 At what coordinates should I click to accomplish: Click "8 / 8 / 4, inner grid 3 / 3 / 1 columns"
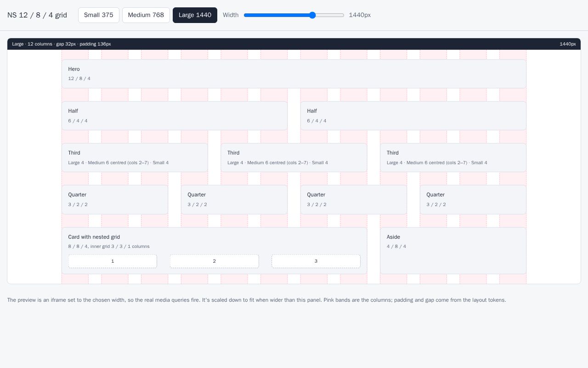point(109,247)
